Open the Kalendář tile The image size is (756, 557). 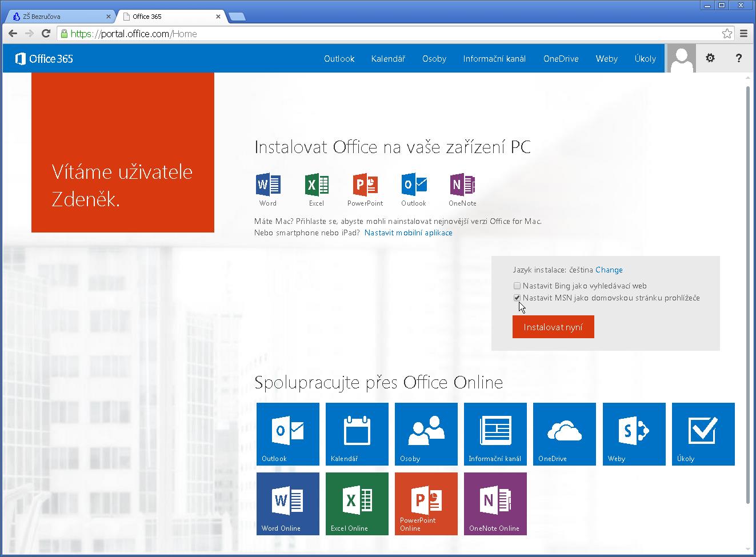coord(357,434)
